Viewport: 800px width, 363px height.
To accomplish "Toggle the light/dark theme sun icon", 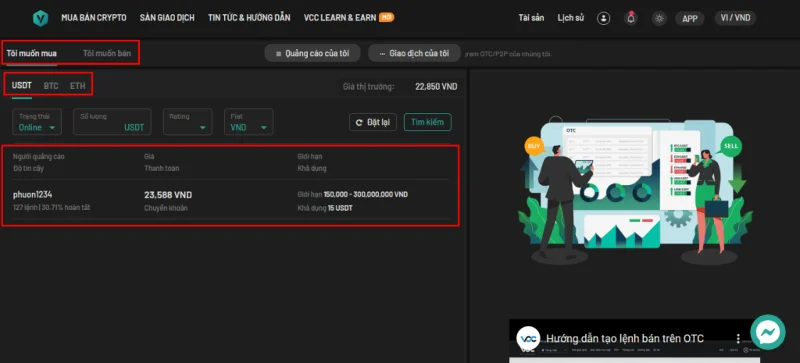I will [659, 18].
